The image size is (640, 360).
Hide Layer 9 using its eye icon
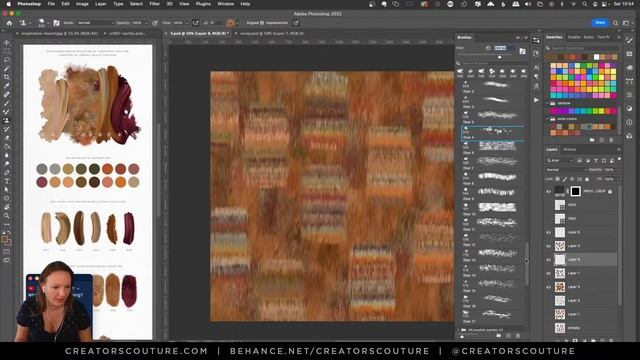pyautogui.click(x=549, y=232)
